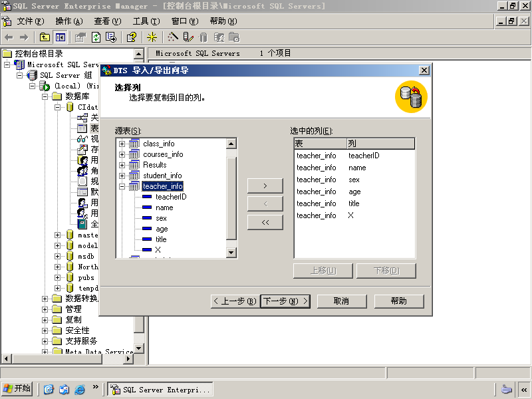
Task: Click the Export list toolbar icon
Action: pyautogui.click(x=111, y=37)
